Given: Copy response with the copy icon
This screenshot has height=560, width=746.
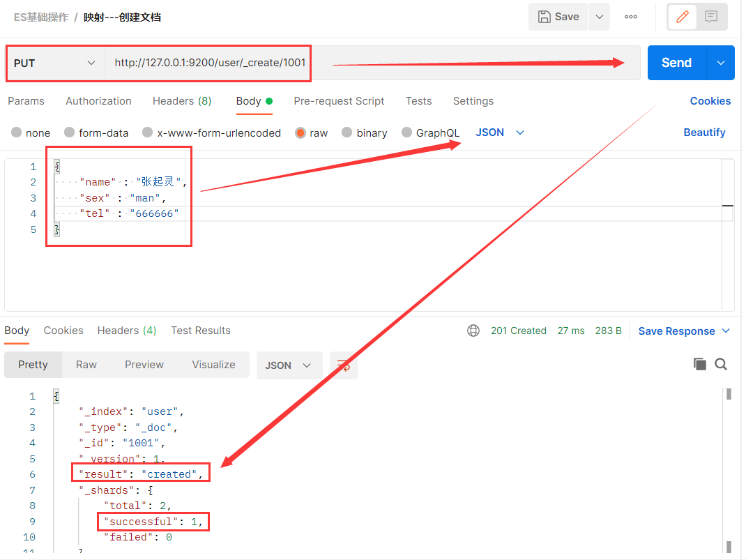Looking at the screenshot, I should click(x=700, y=365).
